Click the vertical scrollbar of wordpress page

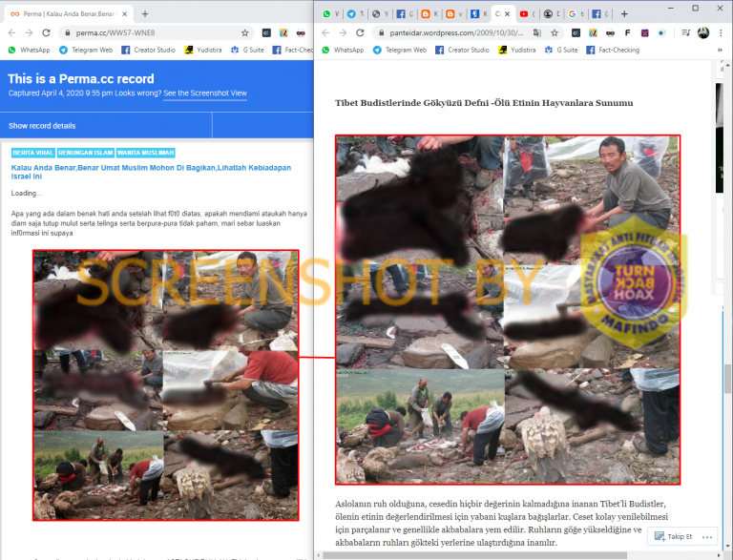pos(728,379)
